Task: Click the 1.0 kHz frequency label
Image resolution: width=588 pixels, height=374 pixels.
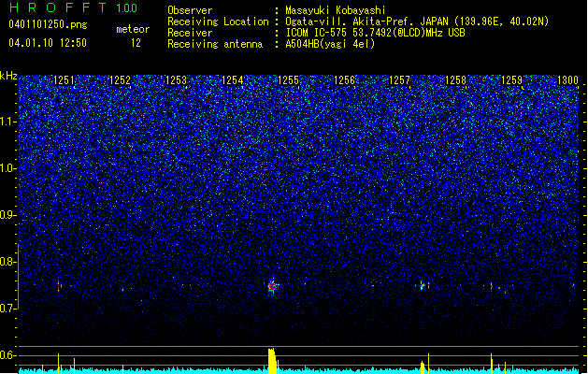Action: click(x=8, y=168)
